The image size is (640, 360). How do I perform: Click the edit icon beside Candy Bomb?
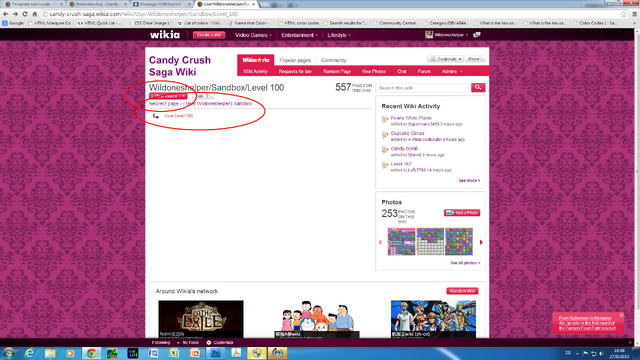point(384,150)
